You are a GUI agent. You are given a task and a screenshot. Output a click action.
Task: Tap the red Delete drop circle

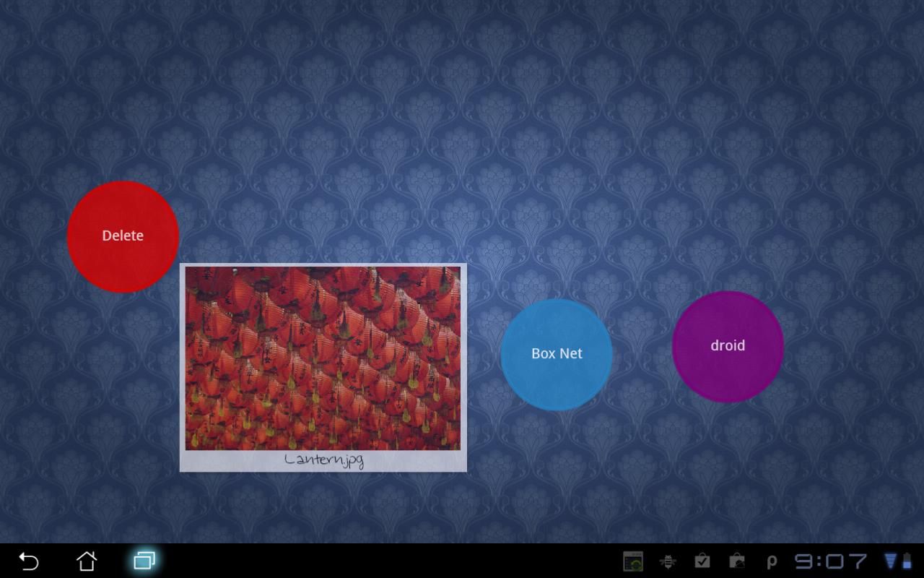pyautogui.click(x=123, y=236)
